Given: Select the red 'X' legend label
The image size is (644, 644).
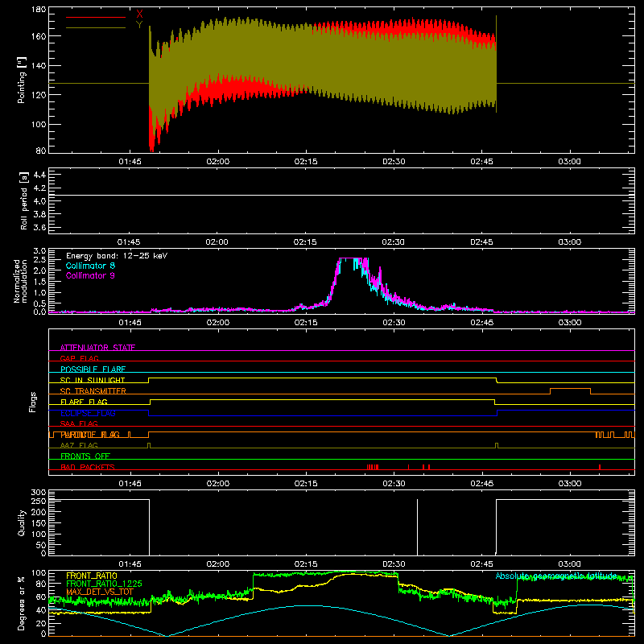Looking at the screenshot, I should [139, 14].
